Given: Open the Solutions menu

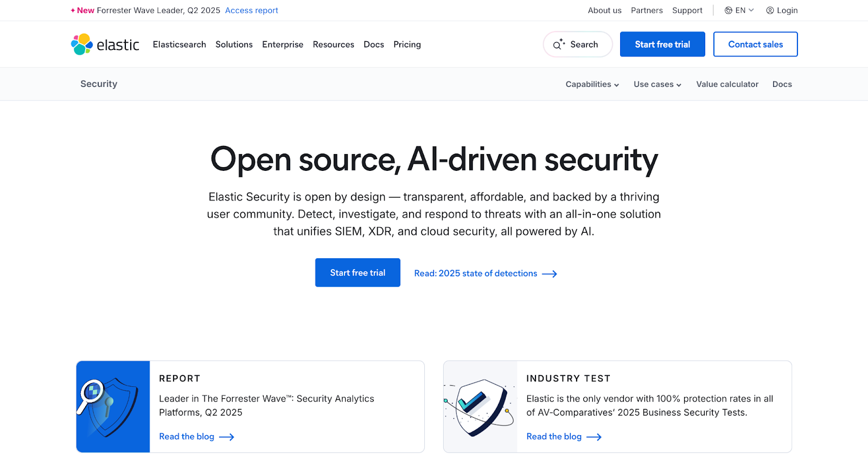Looking at the screenshot, I should pyautogui.click(x=234, y=44).
